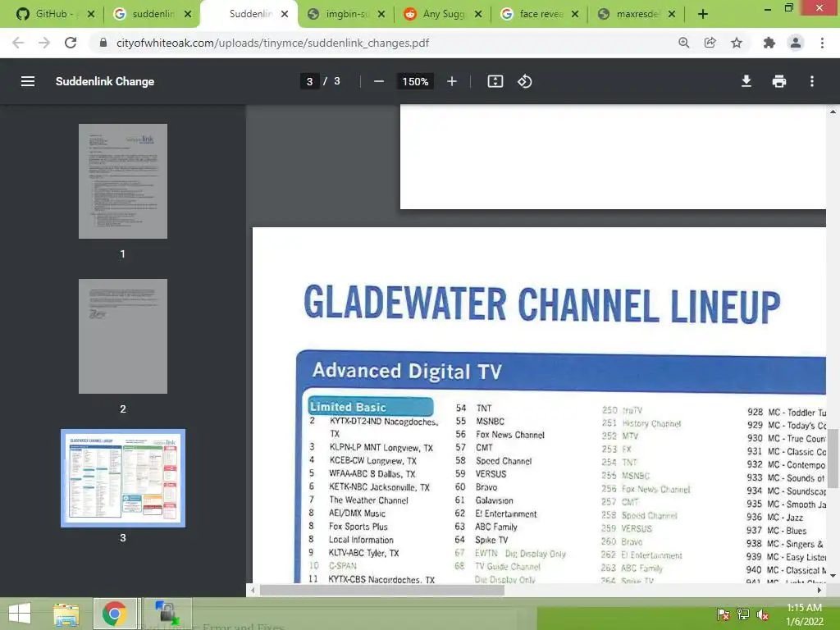840x630 pixels.
Task: Zoom in with the plus icon
Action: pos(452,81)
